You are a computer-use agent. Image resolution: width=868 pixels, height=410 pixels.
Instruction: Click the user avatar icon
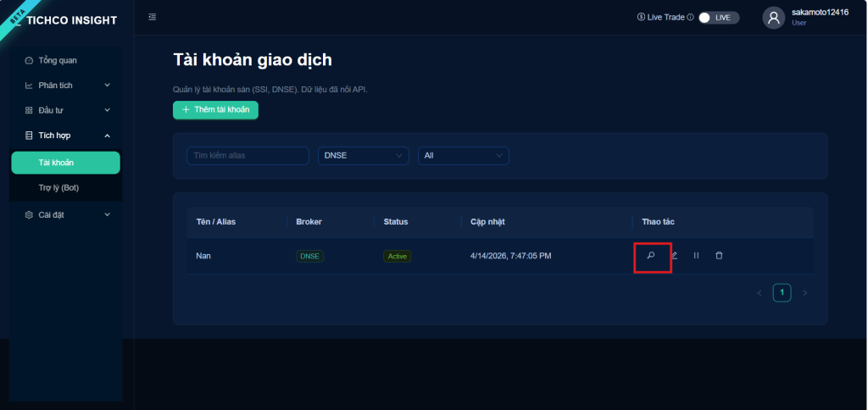pyautogui.click(x=773, y=18)
